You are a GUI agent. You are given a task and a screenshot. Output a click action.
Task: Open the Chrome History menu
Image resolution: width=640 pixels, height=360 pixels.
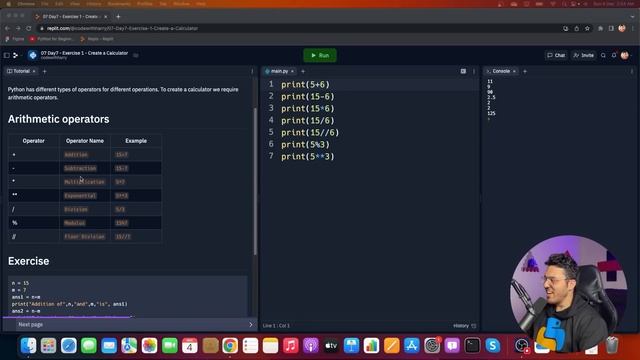[93, 4]
